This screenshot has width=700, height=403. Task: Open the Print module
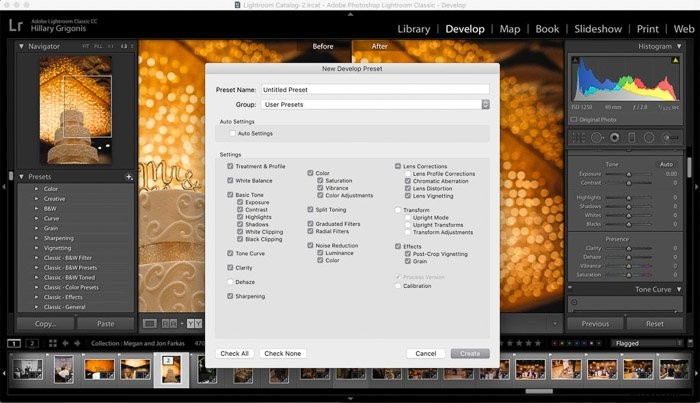click(647, 29)
